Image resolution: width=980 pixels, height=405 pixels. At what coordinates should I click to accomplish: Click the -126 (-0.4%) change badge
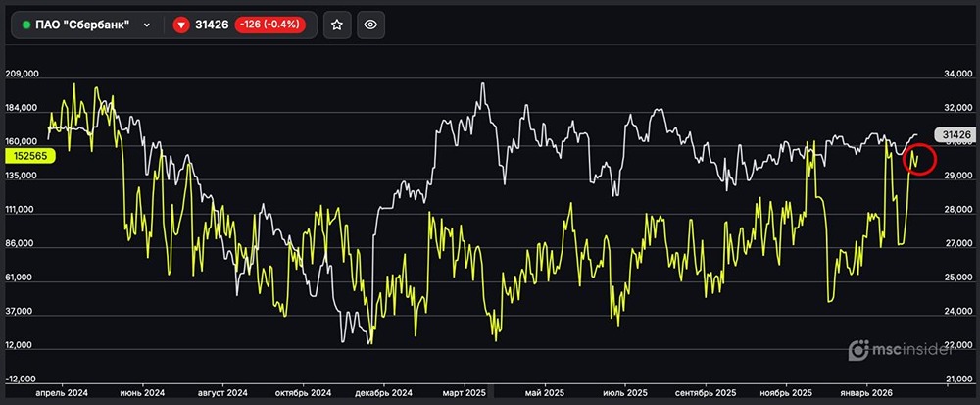click(x=270, y=25)
